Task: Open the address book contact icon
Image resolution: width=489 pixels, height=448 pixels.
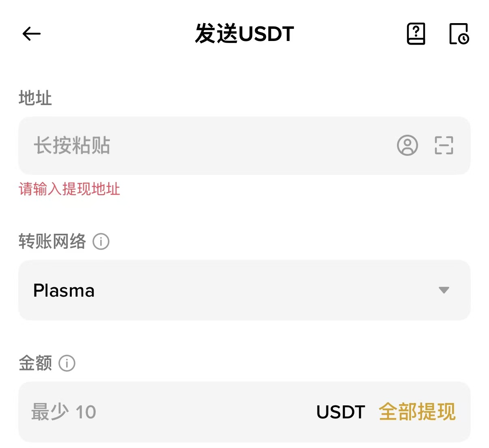Action: pos(407,145)
